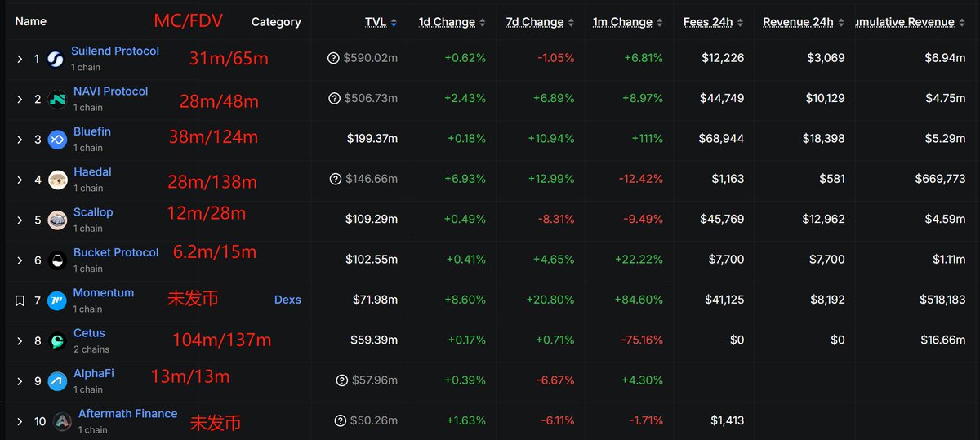980x440 pixels.
Task: Click the AlphaFi logo icon
Action: click(x=57, y=381)
